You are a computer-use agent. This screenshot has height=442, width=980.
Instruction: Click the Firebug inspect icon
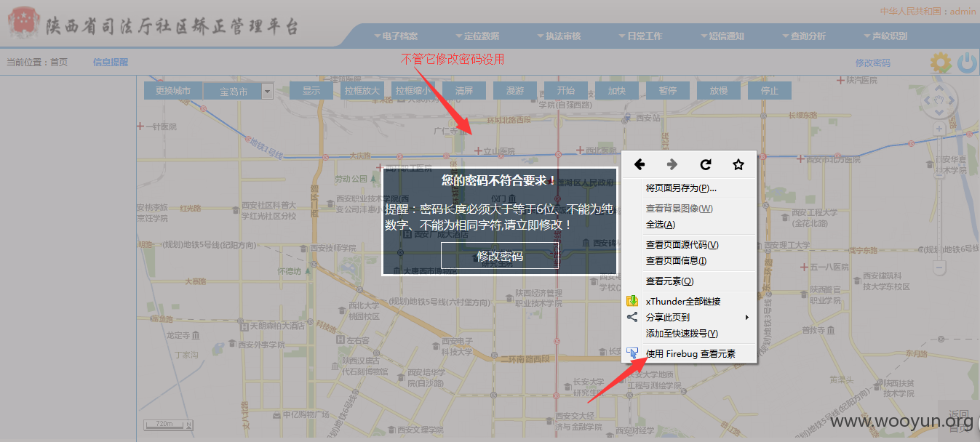(x=632, y=353)
